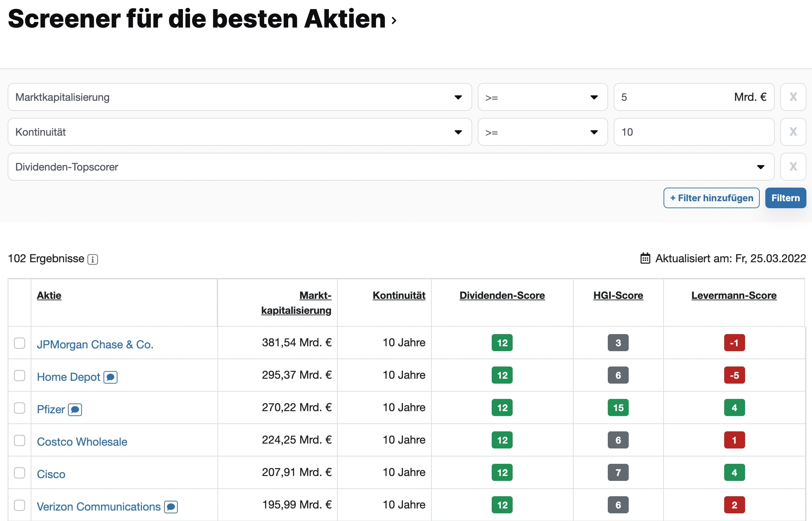
Task: Click the 102 Ergebnisse text
Action: click(46, 258)
